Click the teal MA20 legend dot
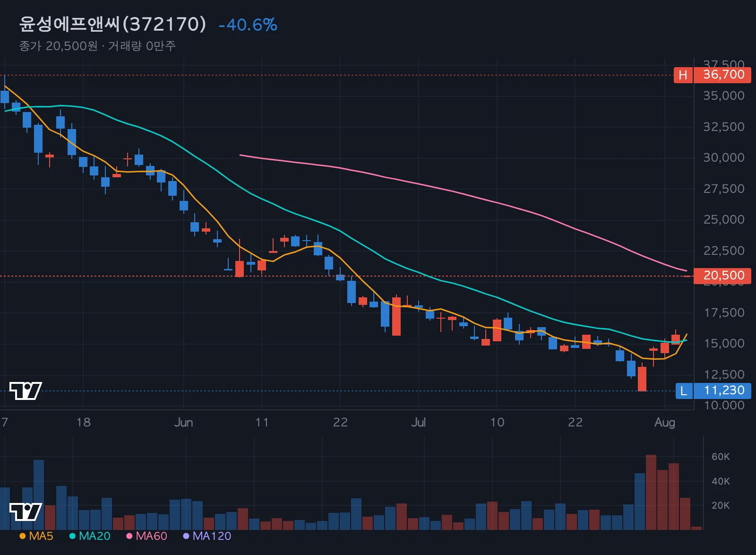This screenshot has height=555, width=756. (x=72, y=536)
